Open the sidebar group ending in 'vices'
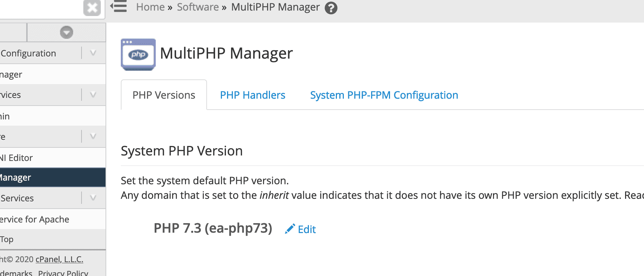644x276 pixels. tap(11, 95)
